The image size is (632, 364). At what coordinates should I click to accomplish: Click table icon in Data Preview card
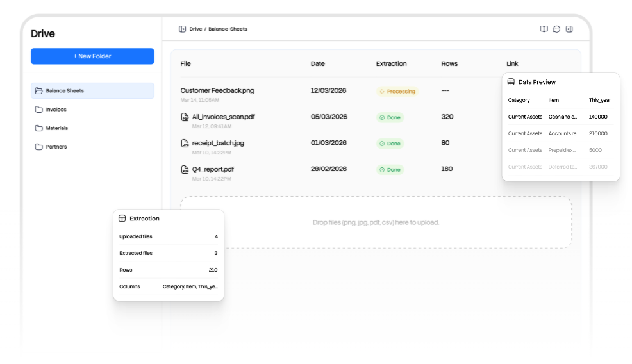511,82
